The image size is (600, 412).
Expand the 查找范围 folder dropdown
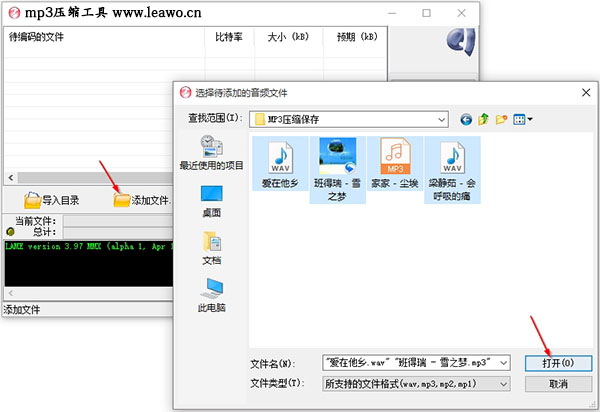(x=441, y=120)
